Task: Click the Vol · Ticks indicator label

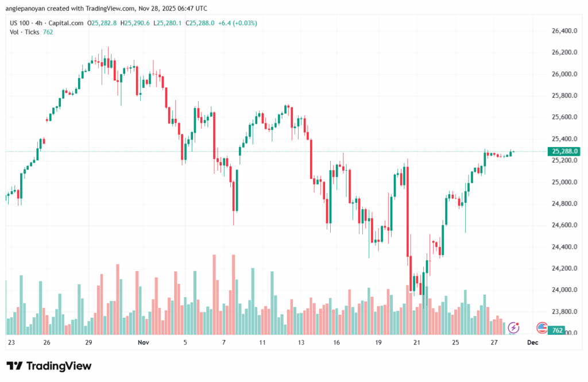Action: (25, 32)
